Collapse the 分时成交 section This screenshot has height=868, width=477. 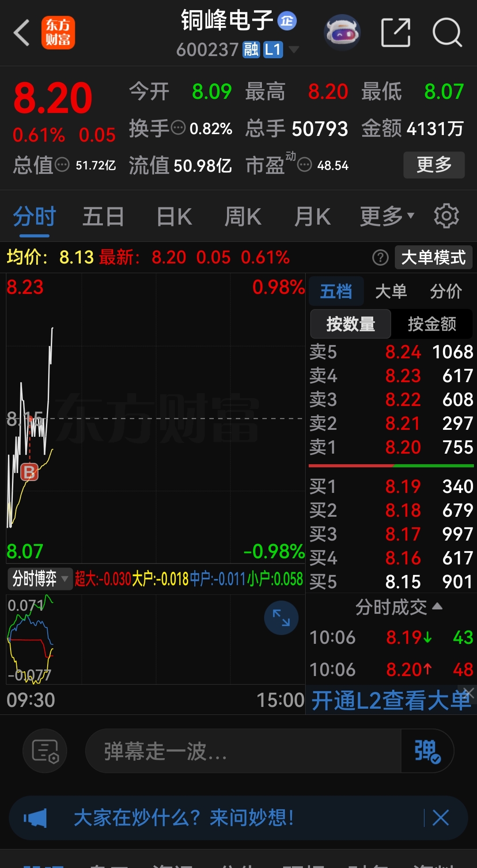click(x=399, y=607)
